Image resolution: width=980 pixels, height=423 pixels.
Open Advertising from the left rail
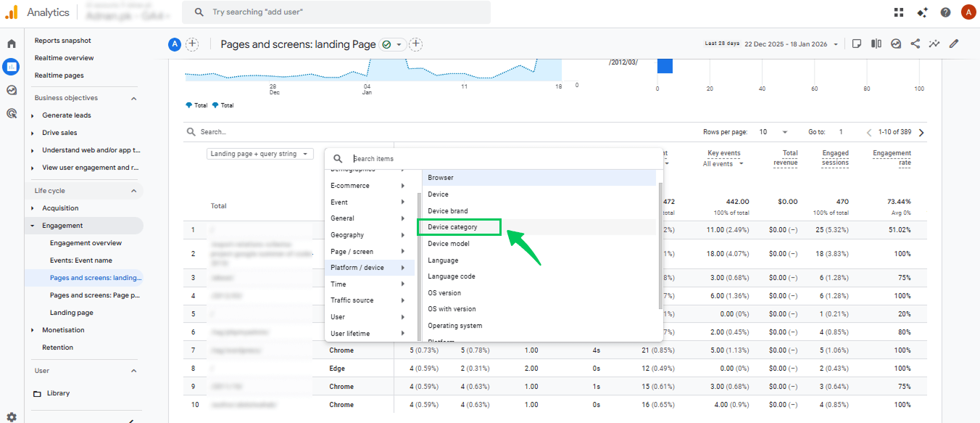pyautogui.click(x=12, y=113)
